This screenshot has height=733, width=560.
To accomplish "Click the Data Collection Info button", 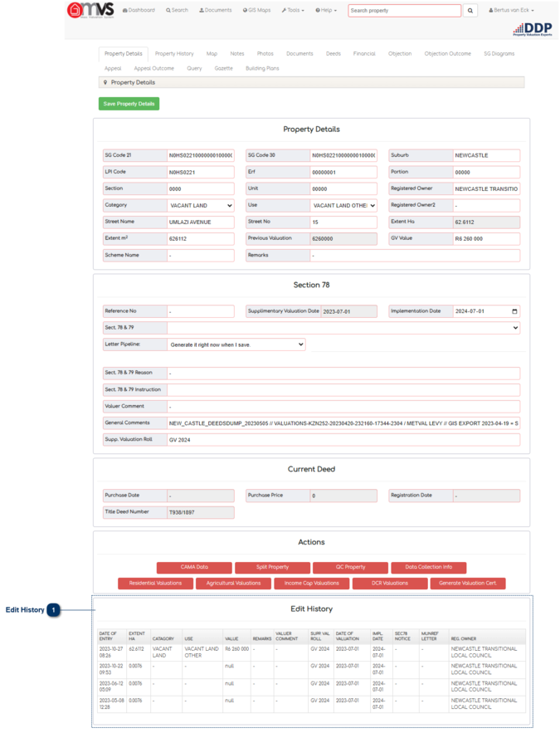I will pyautogui.click(x=429, y=568).
